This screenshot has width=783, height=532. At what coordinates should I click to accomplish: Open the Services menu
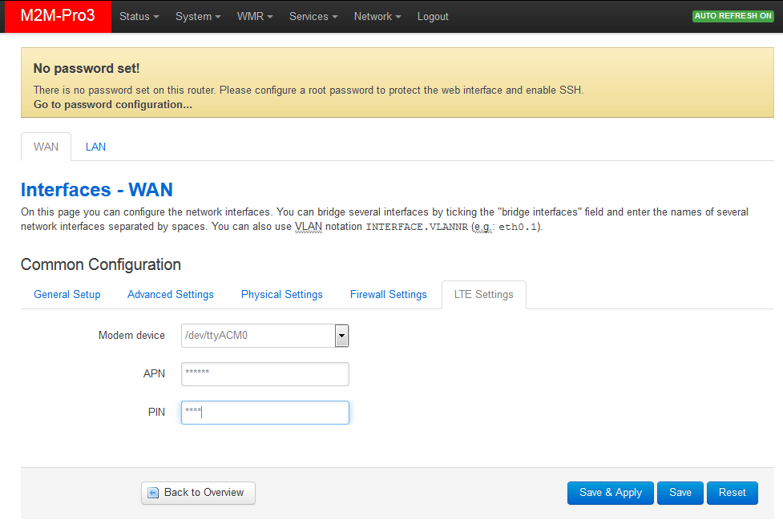[313, 17]
